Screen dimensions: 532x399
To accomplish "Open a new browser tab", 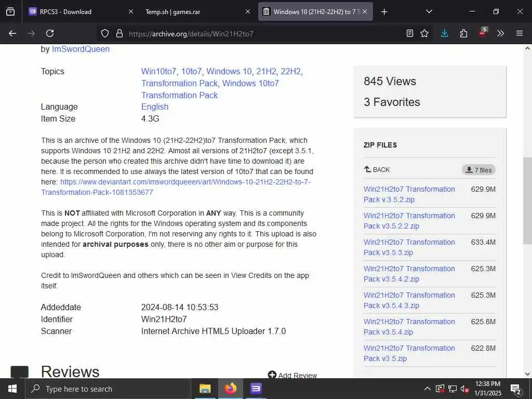I will (384, 12).
